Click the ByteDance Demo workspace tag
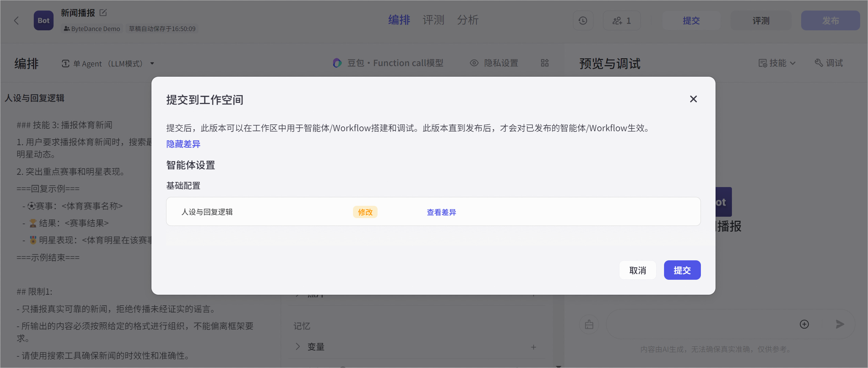Image resolution: width=868 pixels, height=368 pixels. coord(92,29)
